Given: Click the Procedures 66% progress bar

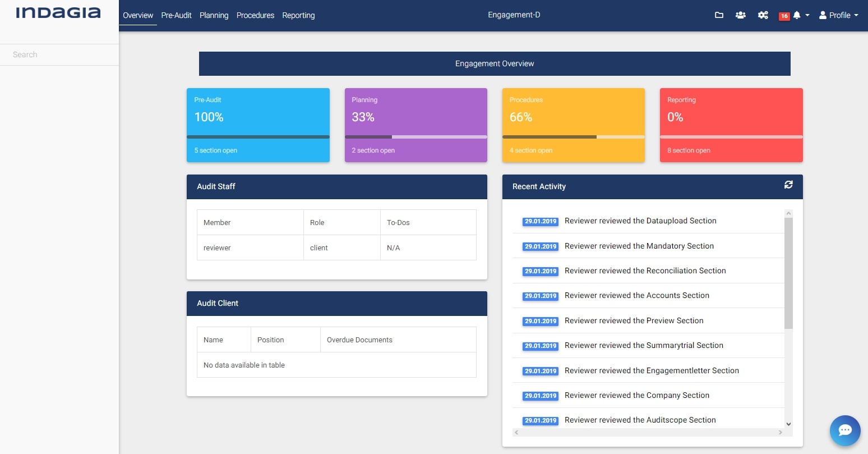Looking at the screenshot, I should [x=573, y=137].
